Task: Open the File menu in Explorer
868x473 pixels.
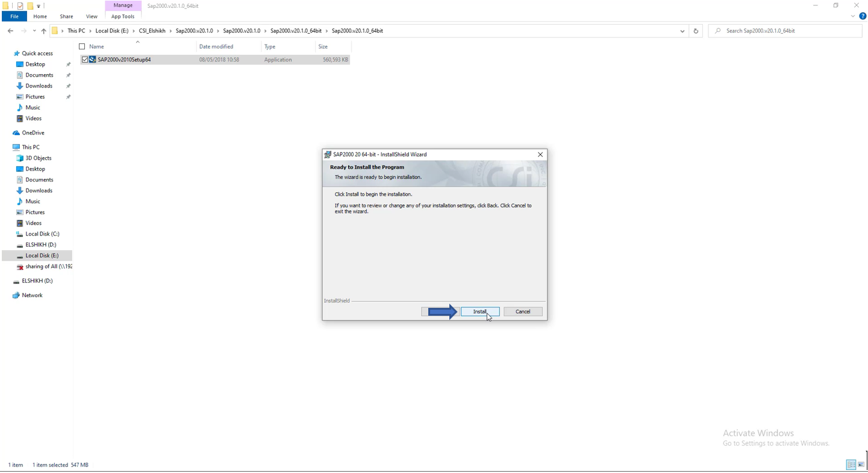Action: click(x=14, y=16)
